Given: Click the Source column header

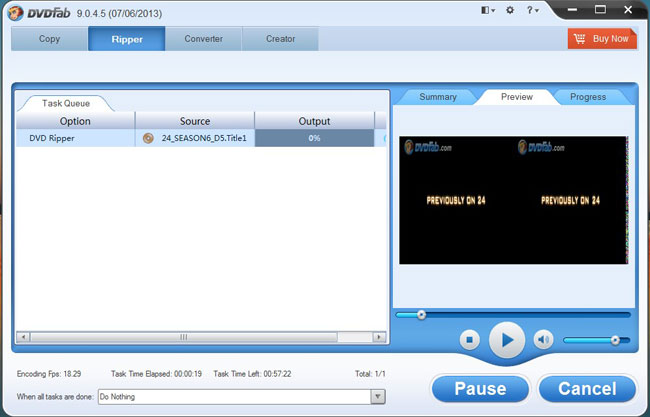Looking at the screenshot, I should click(x=195, y=121).
